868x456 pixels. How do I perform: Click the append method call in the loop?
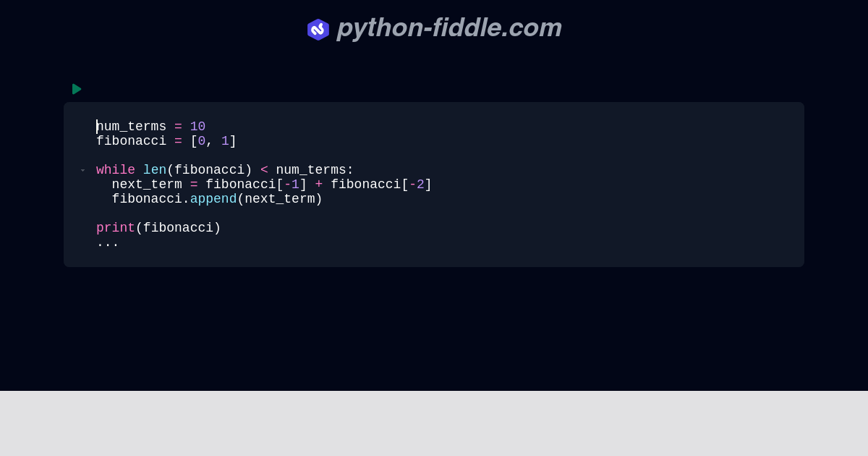[x=213, y=199]
